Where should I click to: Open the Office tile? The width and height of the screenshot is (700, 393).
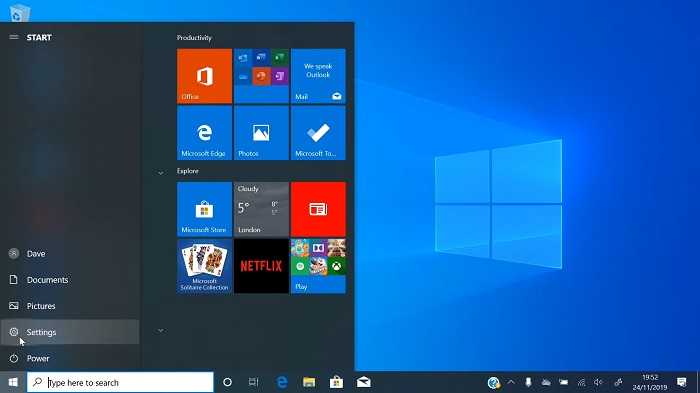coord(204,76)
